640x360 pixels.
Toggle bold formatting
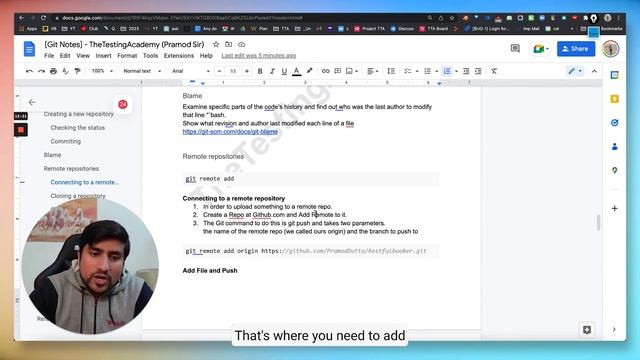[260, 71]
